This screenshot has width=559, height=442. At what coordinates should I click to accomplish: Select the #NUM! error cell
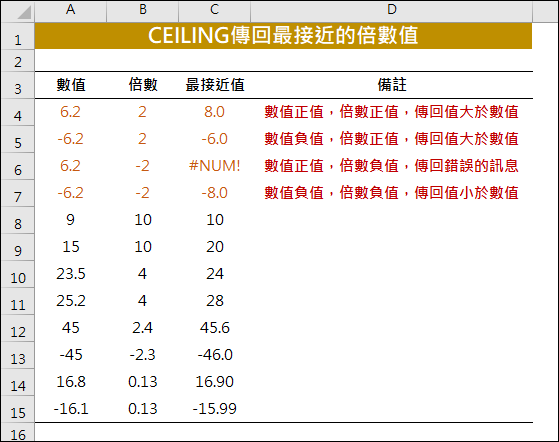tap(215, 166)
